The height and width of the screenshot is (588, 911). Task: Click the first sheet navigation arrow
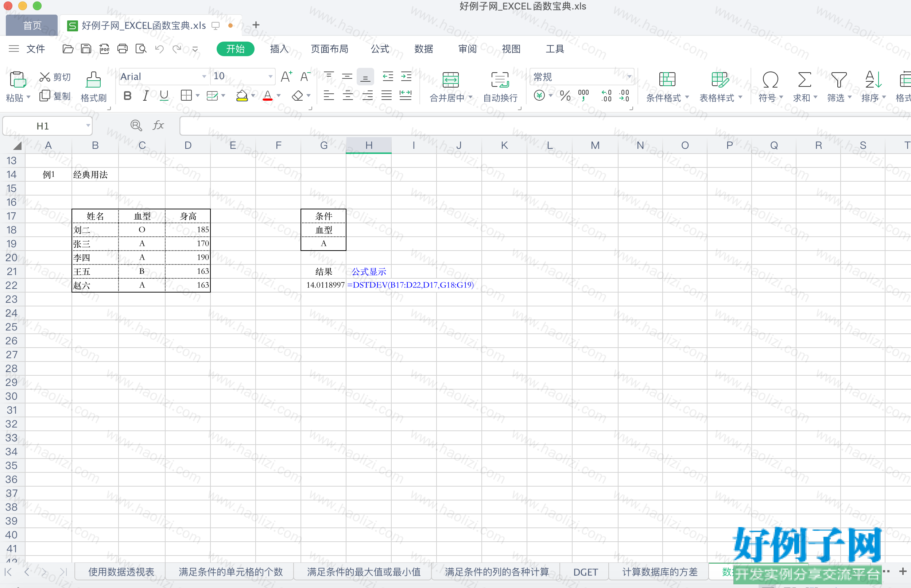point(8,572)
